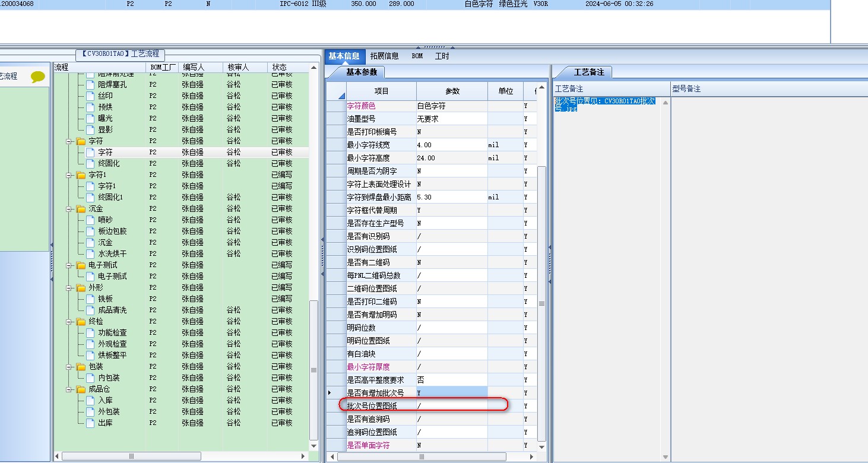This screenshot has width=868, height=463.
Task: Click the document icon beside 喷砂
Action: 90,220
